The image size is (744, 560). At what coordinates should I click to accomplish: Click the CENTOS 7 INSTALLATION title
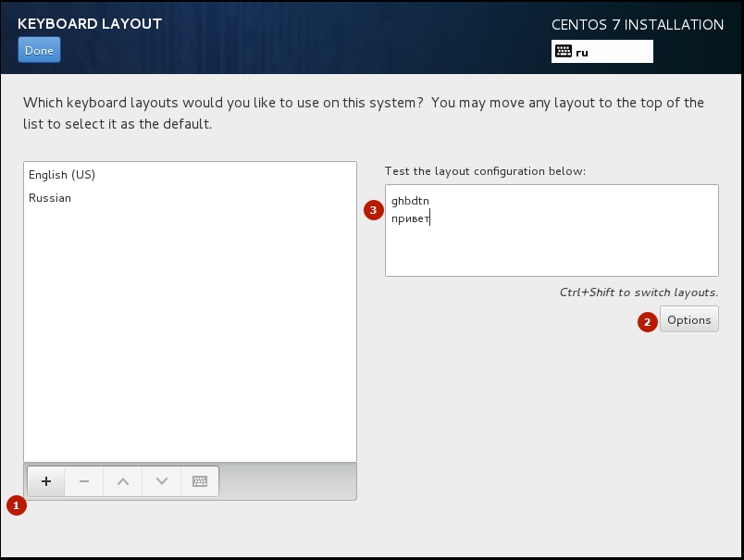637,25
